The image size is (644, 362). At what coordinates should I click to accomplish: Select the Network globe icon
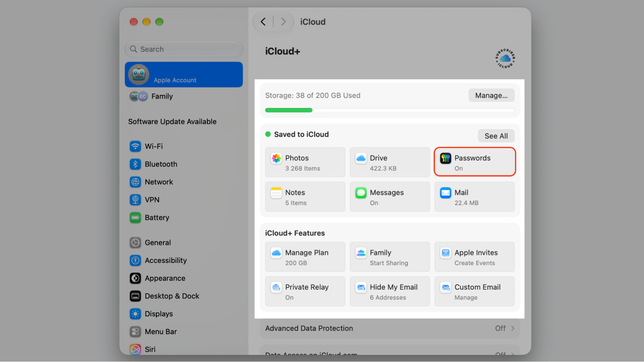click(135, 182)
